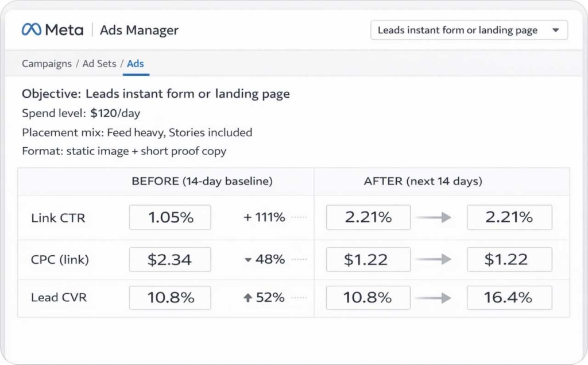Click the Link CTR row label
Screen dimensions: 588x365
tap(59, 217)
